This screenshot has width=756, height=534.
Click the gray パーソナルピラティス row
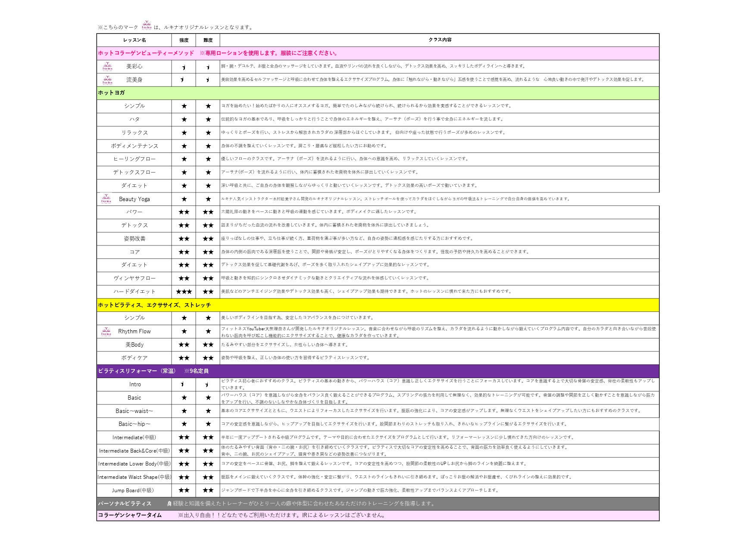click(x=378, y=503)
